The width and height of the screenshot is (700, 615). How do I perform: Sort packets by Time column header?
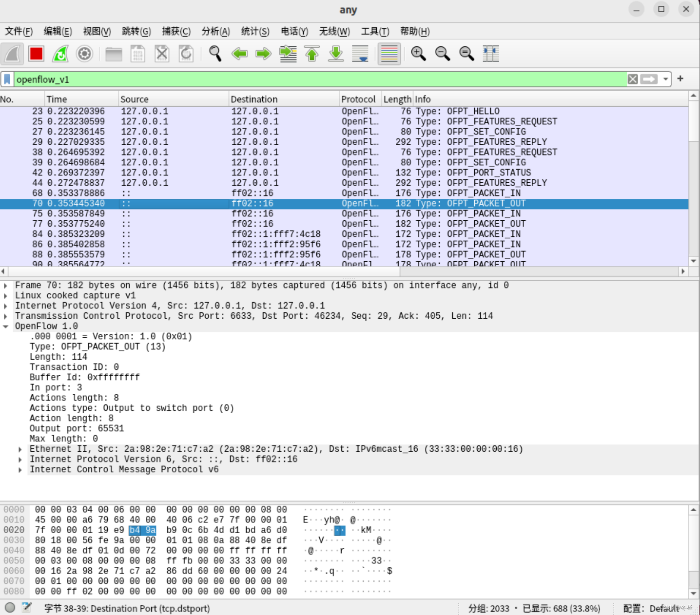pyautogui.click(x=81, y=99)
